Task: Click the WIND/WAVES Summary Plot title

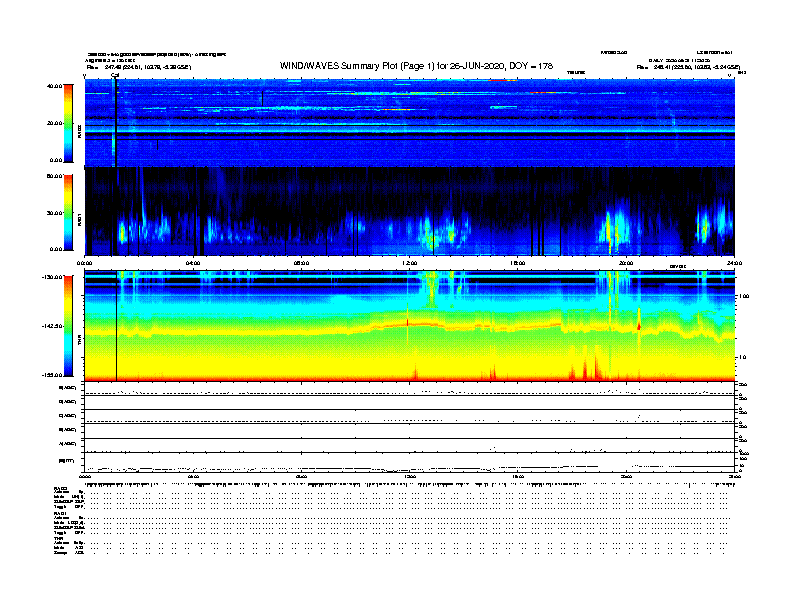Action: tap(416, 66)
